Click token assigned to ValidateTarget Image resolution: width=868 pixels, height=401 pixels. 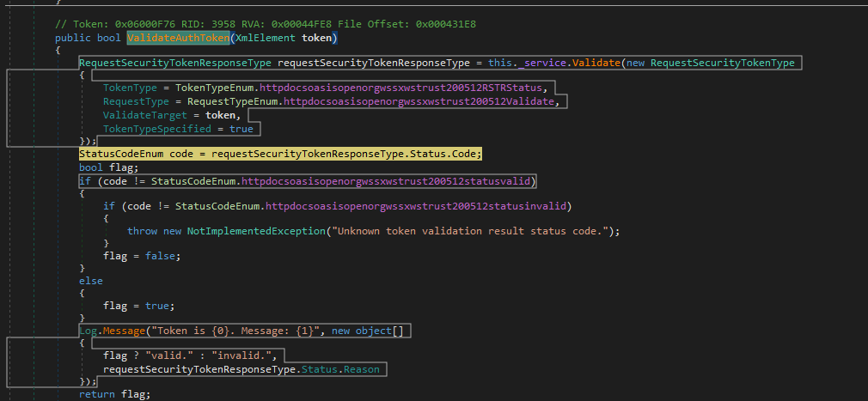click(x=220, y=116)
